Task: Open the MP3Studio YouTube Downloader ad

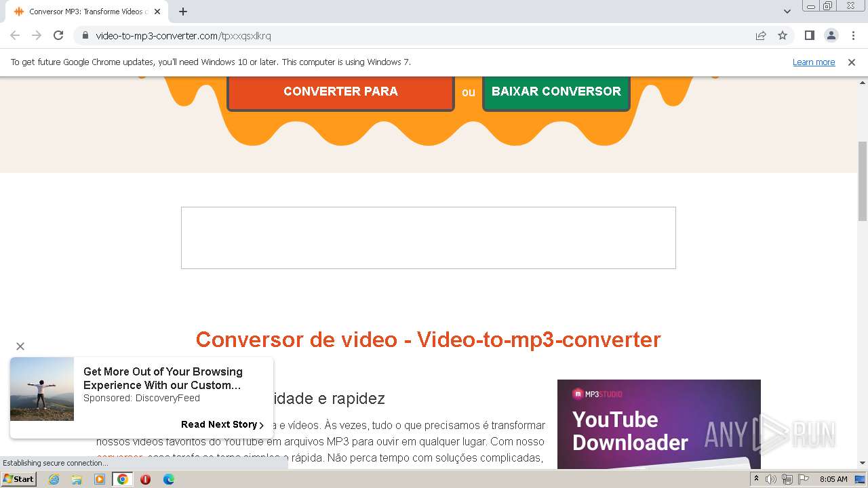Action: (x=659, y=424)
